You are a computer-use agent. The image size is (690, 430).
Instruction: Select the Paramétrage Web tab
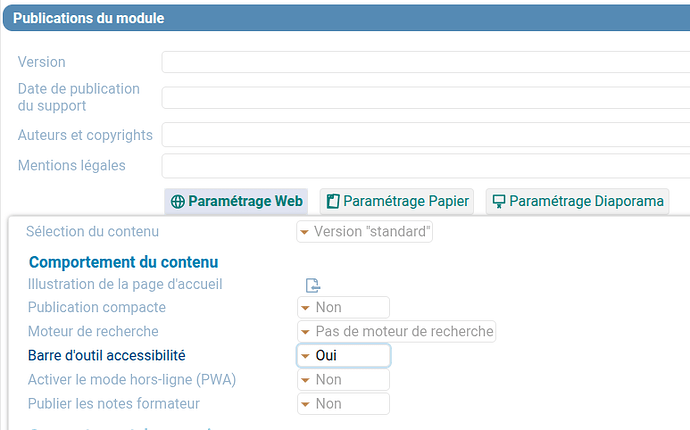[x=237, y=201]
